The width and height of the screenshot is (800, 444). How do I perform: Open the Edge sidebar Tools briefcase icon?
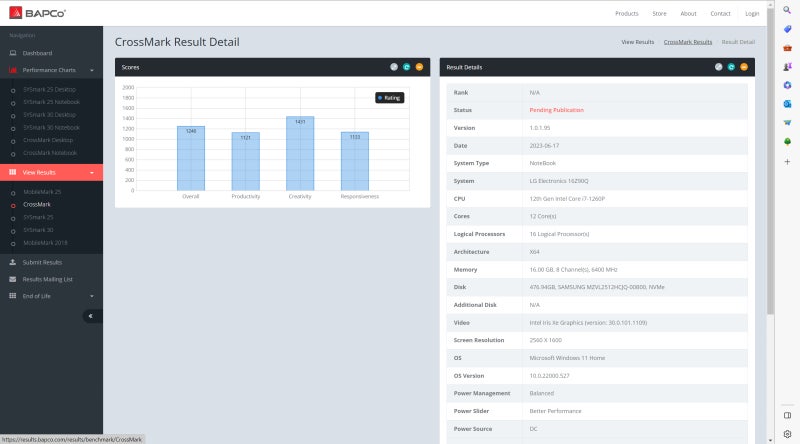pyautogui.click(x=787, y=48)
